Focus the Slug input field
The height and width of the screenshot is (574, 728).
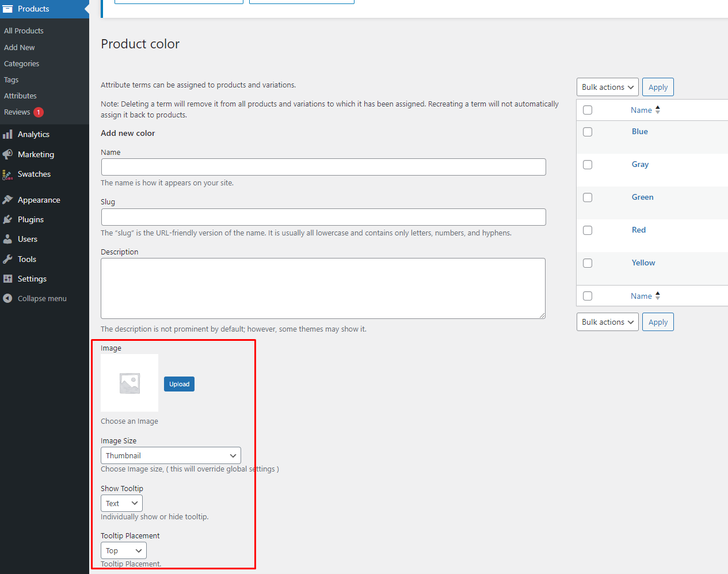click(x=323, y=217)
